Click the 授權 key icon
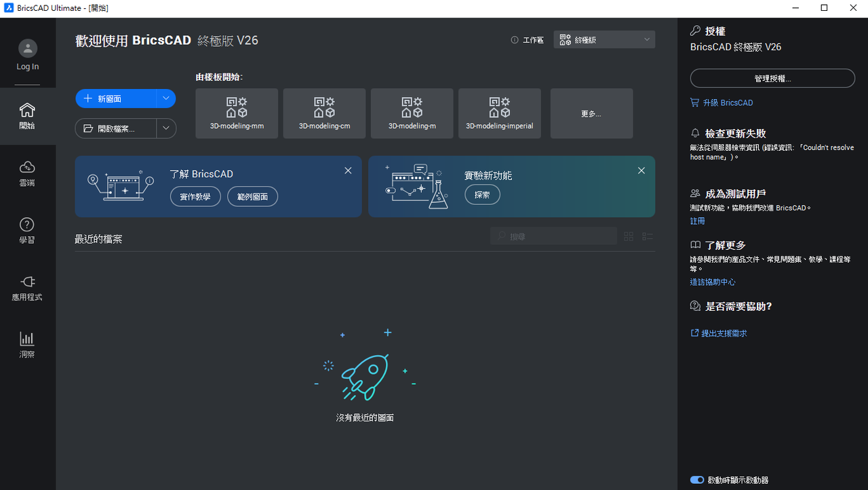Viewport: 868px width, 490px height. point(695,31)
